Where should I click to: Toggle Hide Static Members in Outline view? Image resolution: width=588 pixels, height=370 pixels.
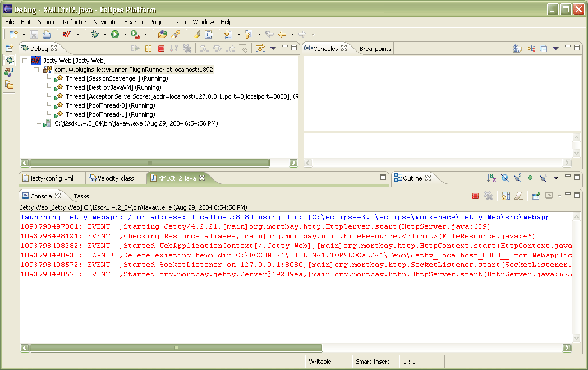[x=517, y=178]
